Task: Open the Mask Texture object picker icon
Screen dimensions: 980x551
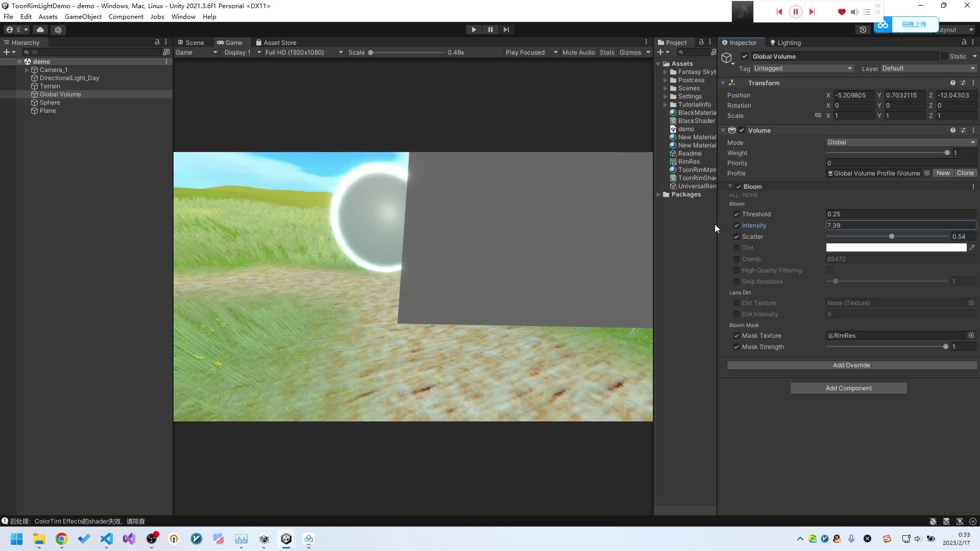Action: (x=971, y=335)
